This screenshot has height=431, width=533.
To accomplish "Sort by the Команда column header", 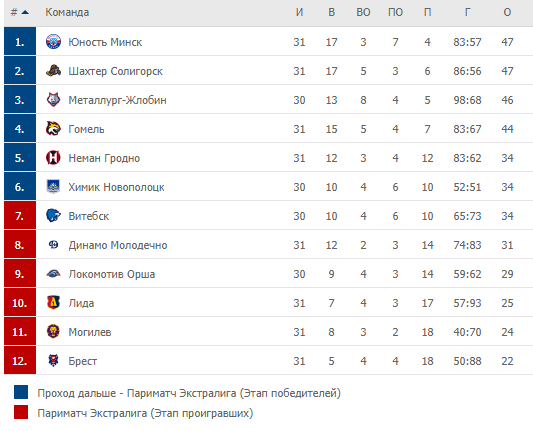I will click(x=67, y=13).
